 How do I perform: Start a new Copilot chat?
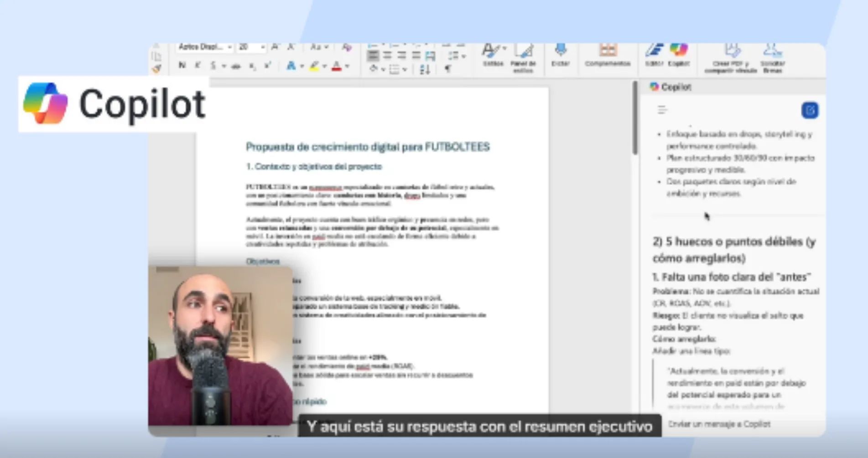810,110
